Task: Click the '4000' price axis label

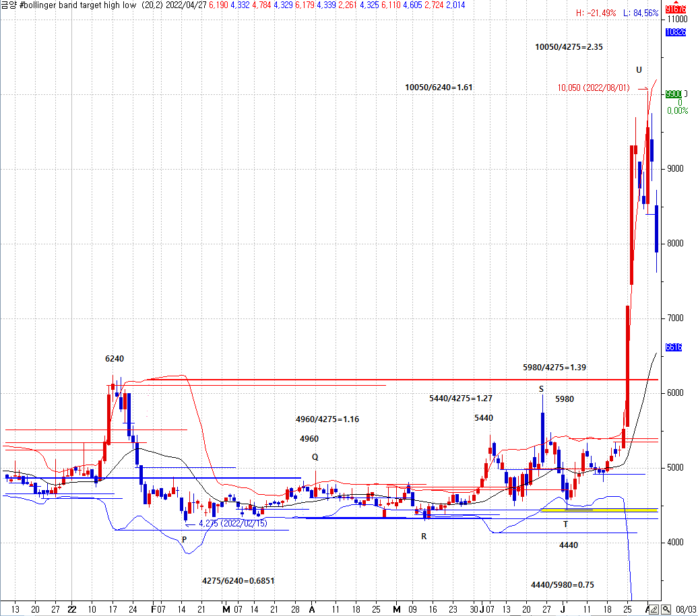Action: pos(675,542)
